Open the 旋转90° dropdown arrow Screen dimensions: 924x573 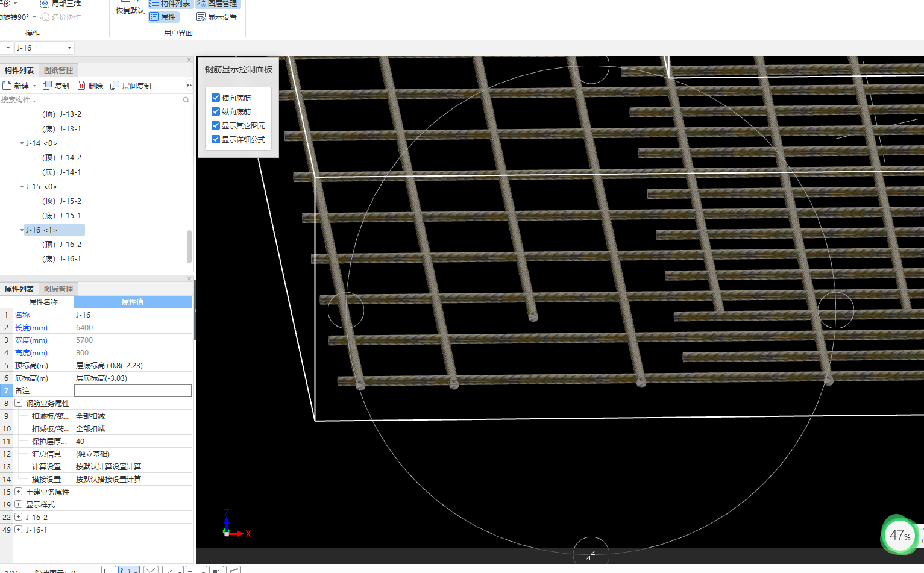(x=34, y=17)
